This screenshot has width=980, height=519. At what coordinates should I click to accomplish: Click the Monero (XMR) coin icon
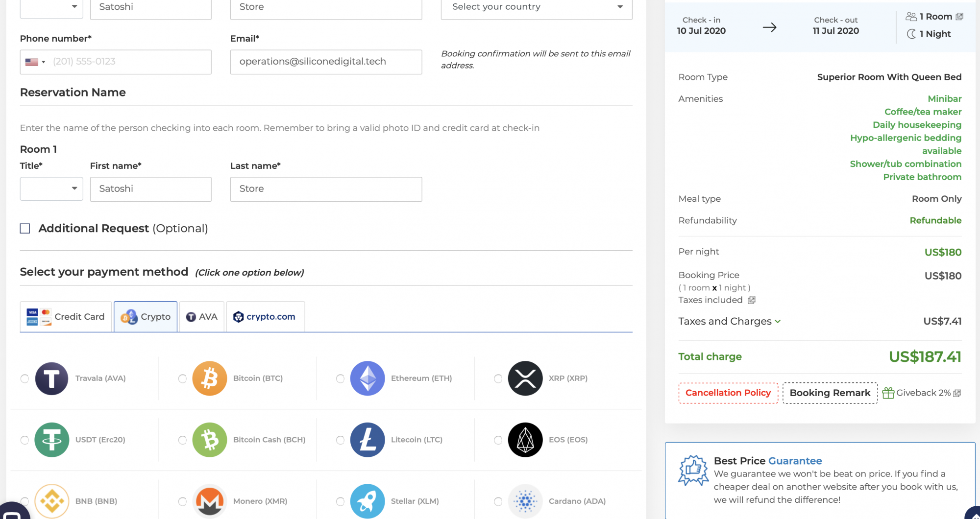click(210, 501)
